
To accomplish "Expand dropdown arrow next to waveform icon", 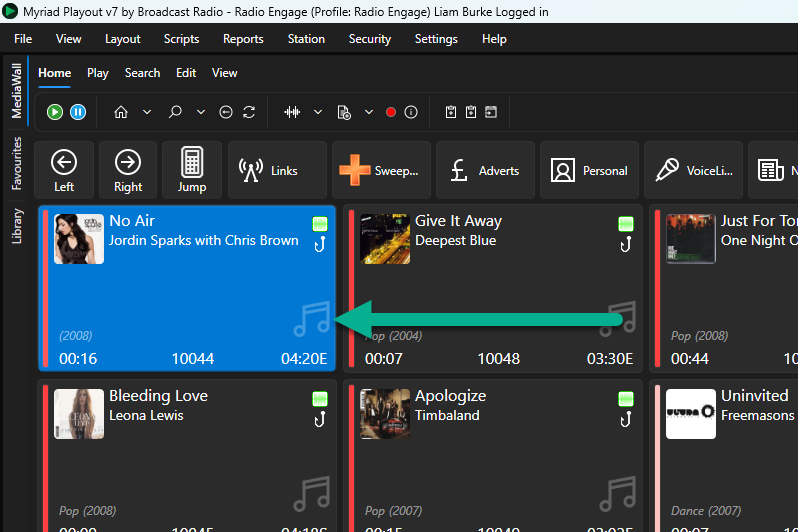I will pyautogui.click(x=318, y=112).
